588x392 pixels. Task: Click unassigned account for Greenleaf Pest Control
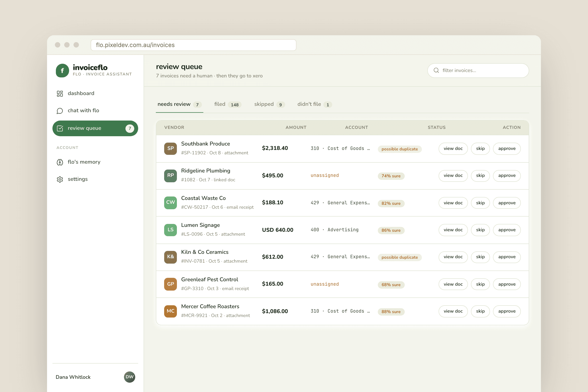coord(325,284)
